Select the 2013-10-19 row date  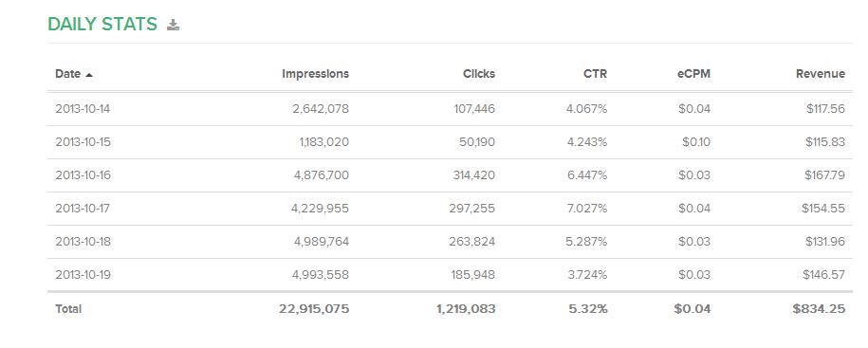pyautogui.click(x=83, y=275)
